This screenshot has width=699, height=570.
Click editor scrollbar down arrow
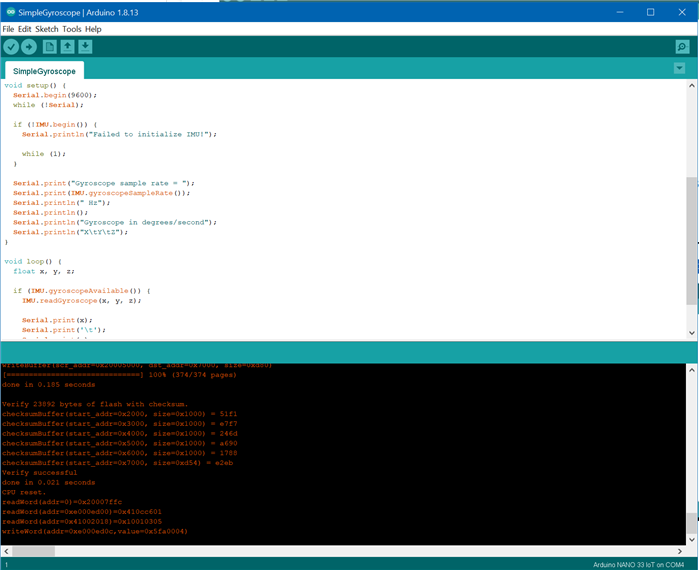point(691,332)
